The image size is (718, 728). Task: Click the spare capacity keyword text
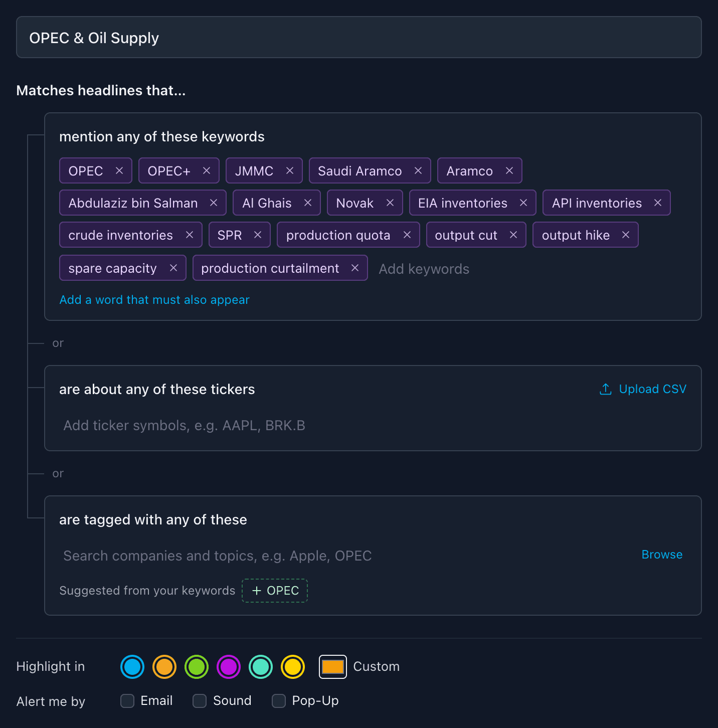pyautogui.click(x=112, y=269)
